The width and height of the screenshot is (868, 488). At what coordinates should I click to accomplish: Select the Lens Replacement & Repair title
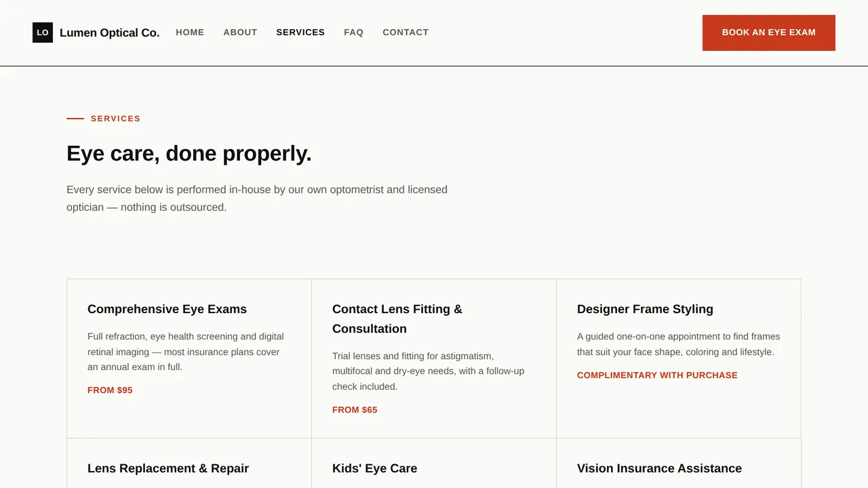168,468
